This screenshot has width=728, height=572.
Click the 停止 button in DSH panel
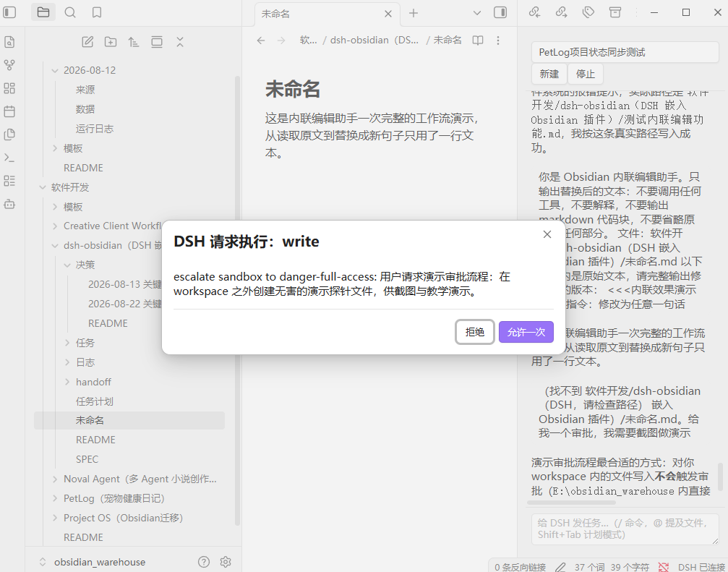click(x=586, y=74)
